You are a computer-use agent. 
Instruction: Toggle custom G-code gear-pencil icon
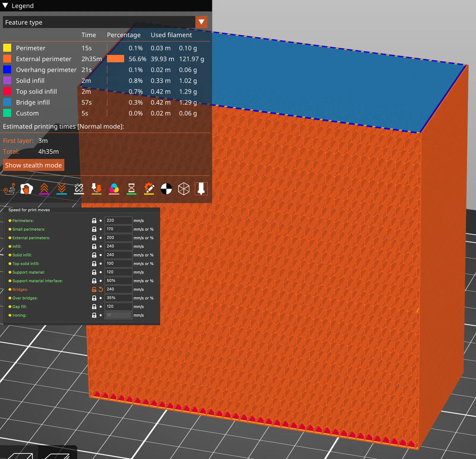[149, 189]
